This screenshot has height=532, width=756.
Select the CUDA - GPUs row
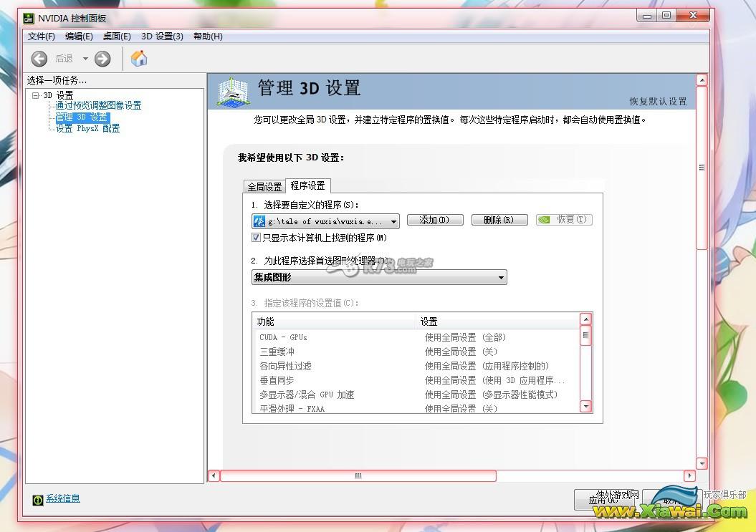tap(416, 337)
